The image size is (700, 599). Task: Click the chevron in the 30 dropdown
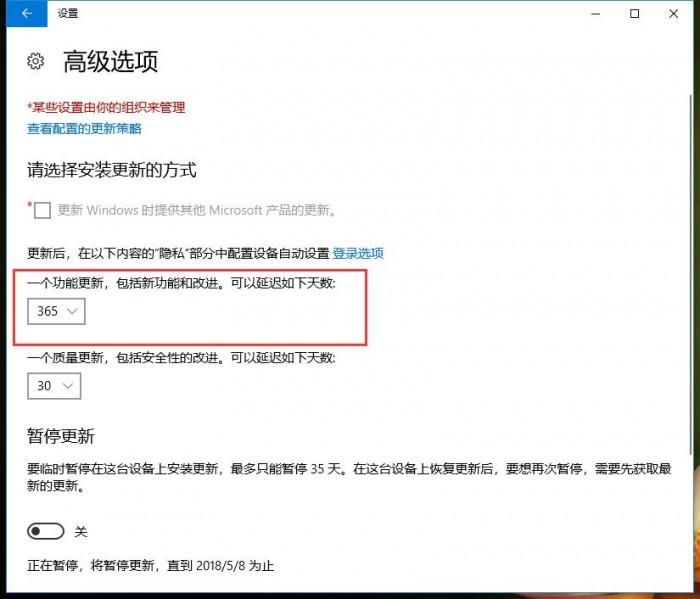(x=68, y=386)
